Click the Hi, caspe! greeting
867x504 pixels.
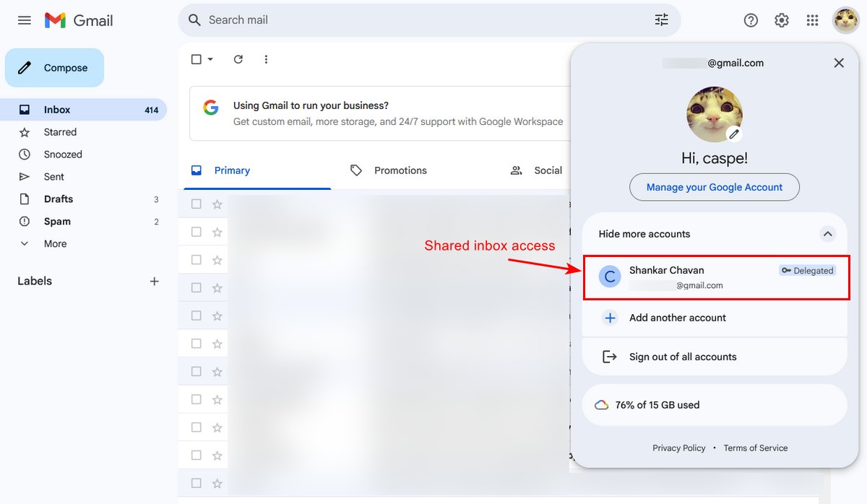(715, 158)
